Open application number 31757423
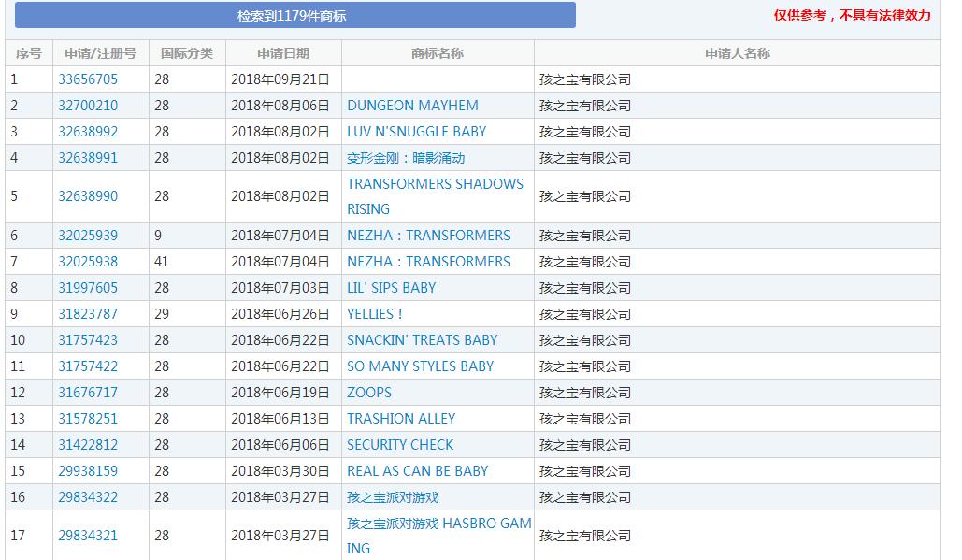Viewport: 962px width, 560px height. pos(88,340)
